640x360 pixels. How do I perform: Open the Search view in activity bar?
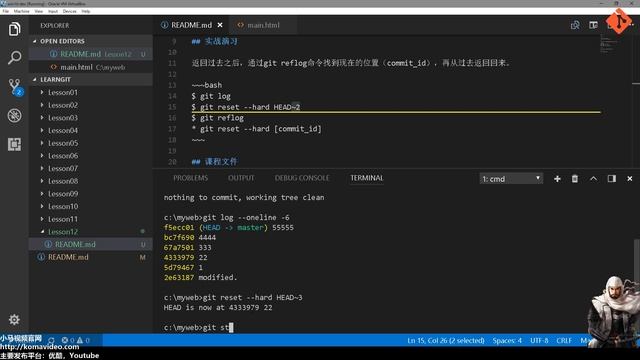pyautogui.click(x=14, y=57)
